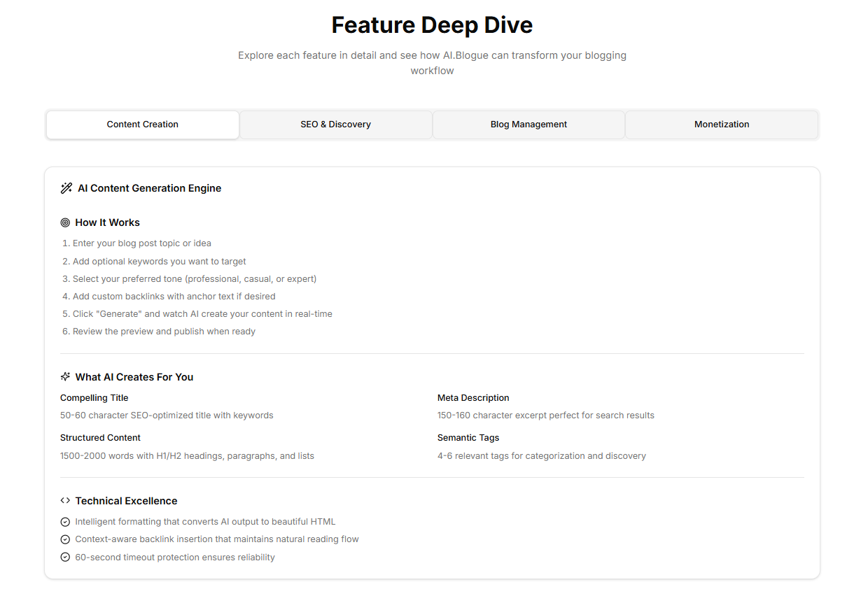868x589 pixels.
Task: Click "Intelligent formatting that converts AI output" text
Action: click(205, 522)
